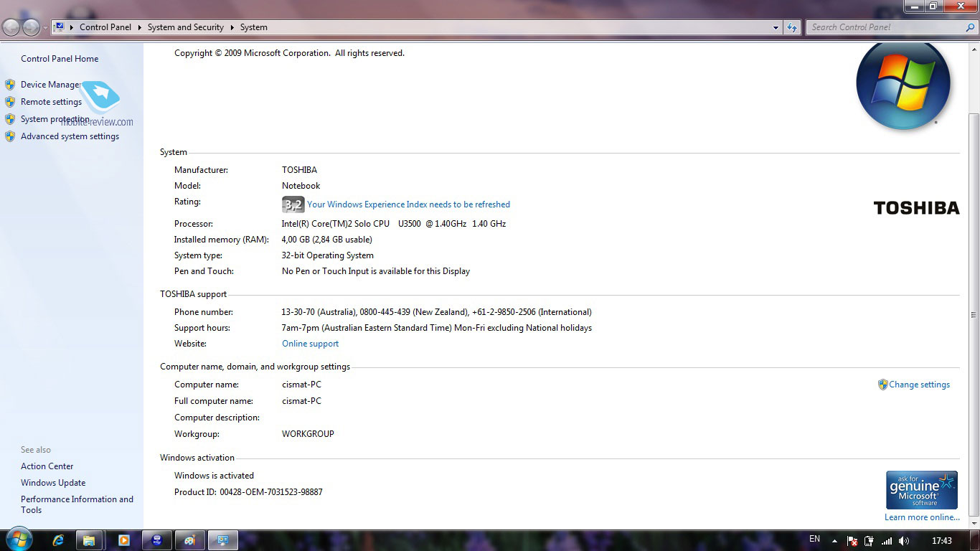Open the power battery tray icon
Viewport: 980px width, 551px height.
[x=870, y=541]
